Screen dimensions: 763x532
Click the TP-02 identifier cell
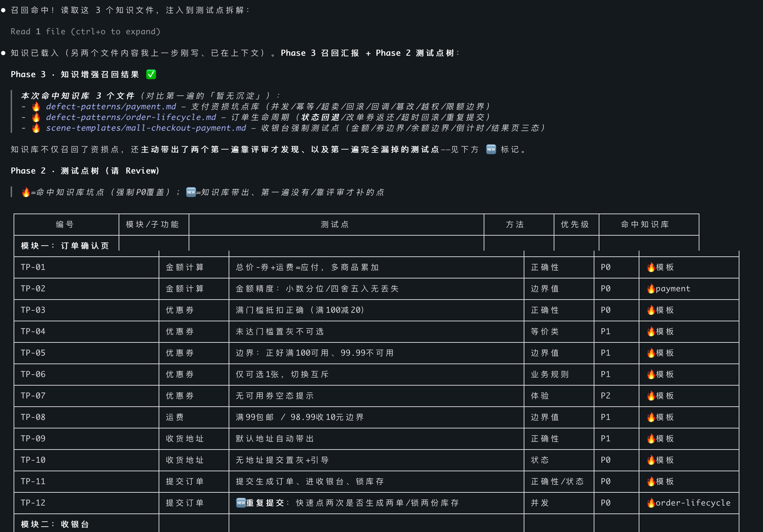point(86,288)
